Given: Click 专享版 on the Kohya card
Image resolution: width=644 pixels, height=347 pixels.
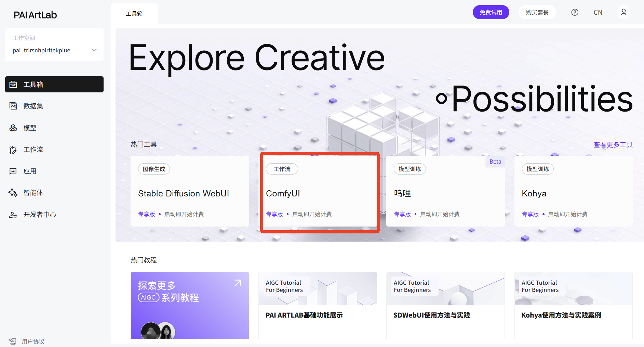Looking at the screenshot, I should (530, 214).
